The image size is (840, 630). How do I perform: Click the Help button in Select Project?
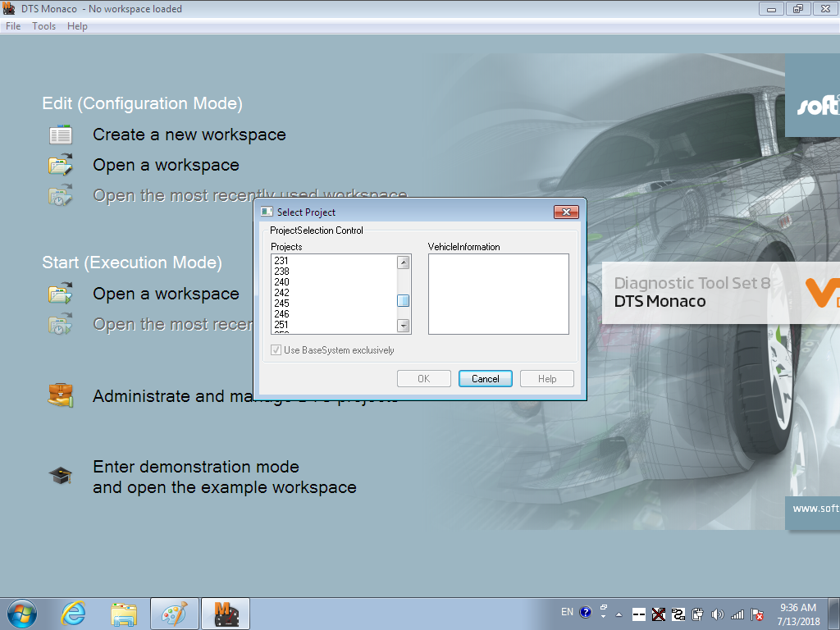(547, 379)
